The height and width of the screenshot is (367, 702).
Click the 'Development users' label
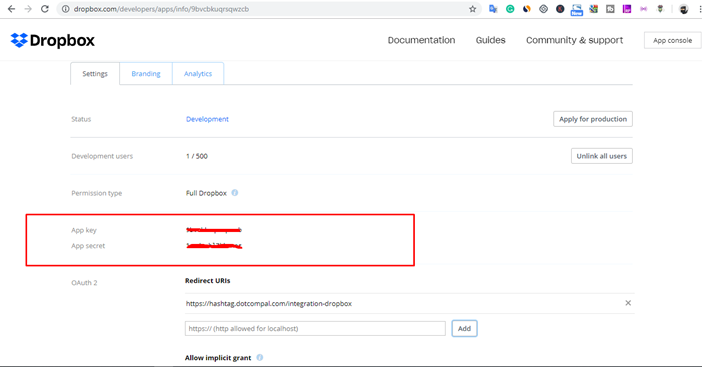tap(102, 156)
